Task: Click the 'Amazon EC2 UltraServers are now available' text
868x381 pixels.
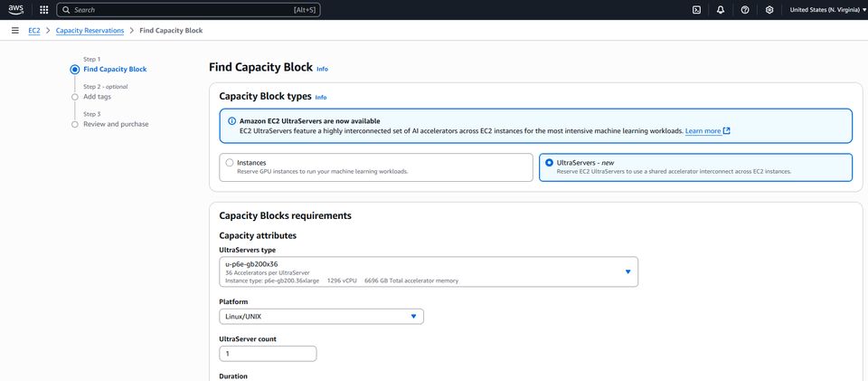Action: pyautogui.click(x=309, y=120)
